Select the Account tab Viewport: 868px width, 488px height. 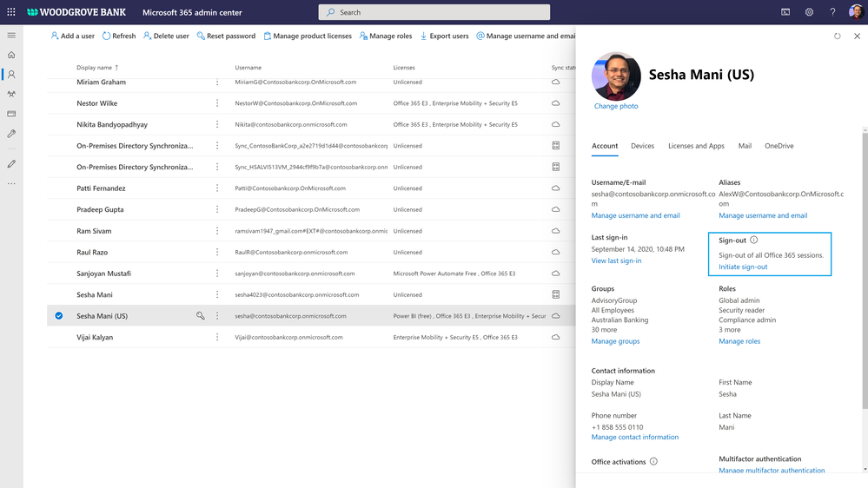605,146
